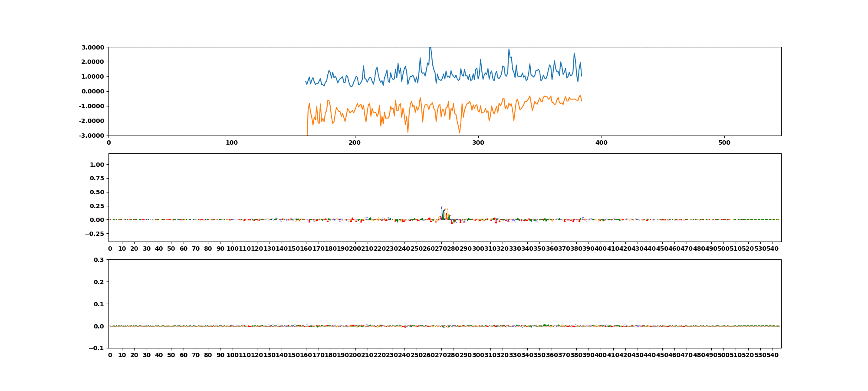This screenshot has height=391, width=868.
Task: Click the right end of the orange line
Action: 581,101
